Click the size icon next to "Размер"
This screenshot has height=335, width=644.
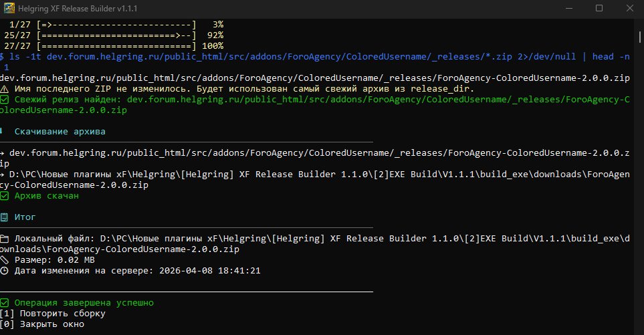tap(4, 260)
